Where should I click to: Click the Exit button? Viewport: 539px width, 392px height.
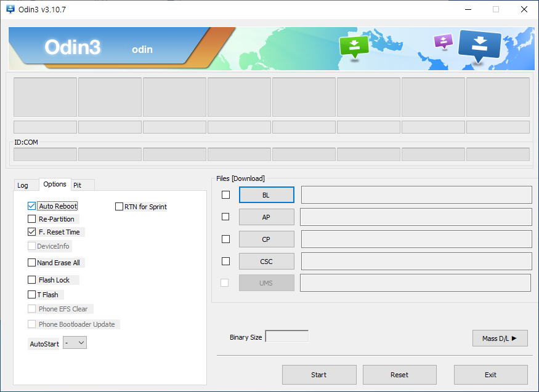click(x=490, y=375)
